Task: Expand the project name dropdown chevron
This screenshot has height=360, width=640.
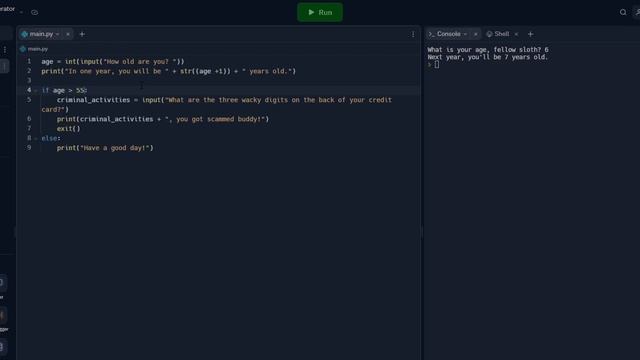Action: coord(21,12)
